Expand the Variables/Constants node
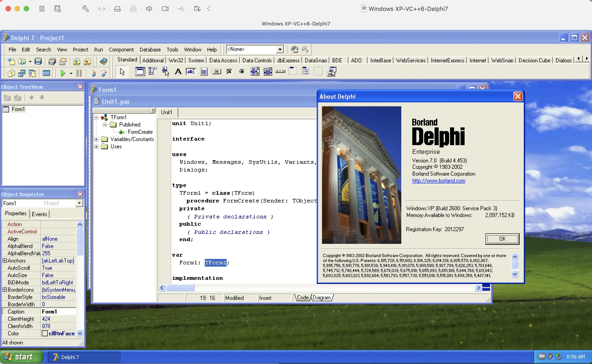The image size is (592, 364). [x=96, y=139]
